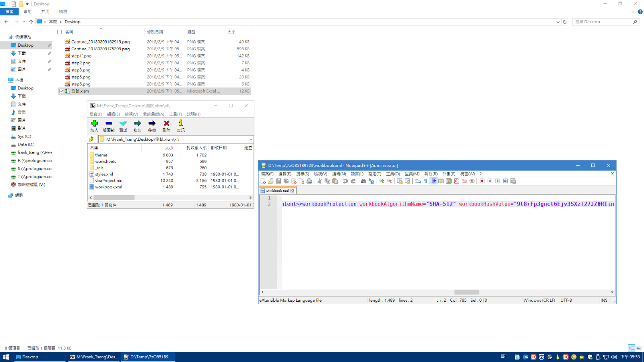Click the Print icon in Notepad++ toolbar
The height and width of the screenshot is (362, 644).
tap(309, 181)
